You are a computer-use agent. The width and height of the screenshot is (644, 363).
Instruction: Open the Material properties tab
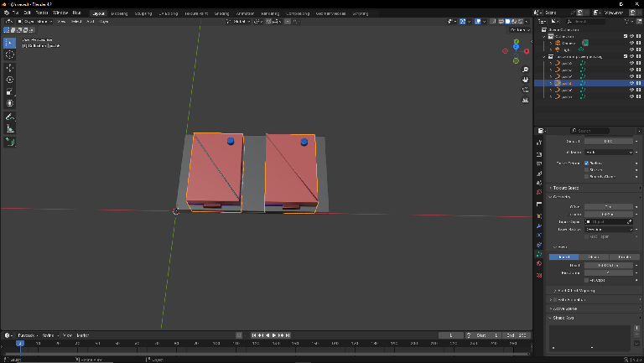pyautogui.click(x=539, y=263)
